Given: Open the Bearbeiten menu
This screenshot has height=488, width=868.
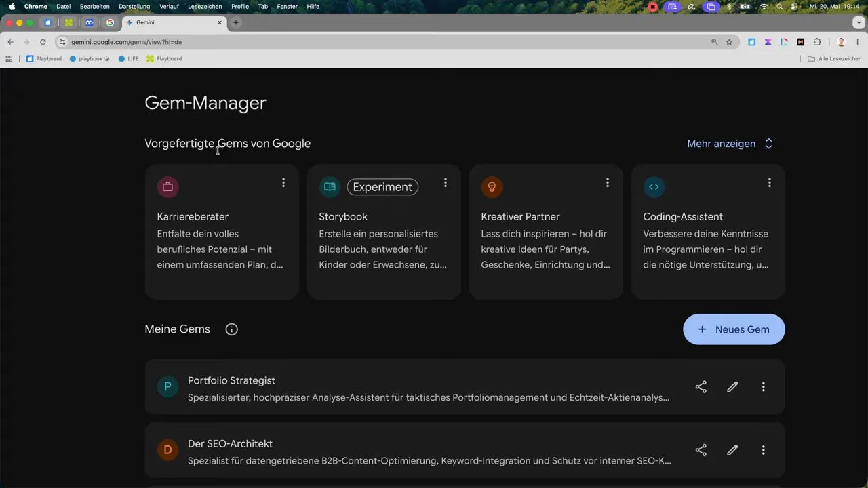Looking at the screenshot, I should 94,6.
